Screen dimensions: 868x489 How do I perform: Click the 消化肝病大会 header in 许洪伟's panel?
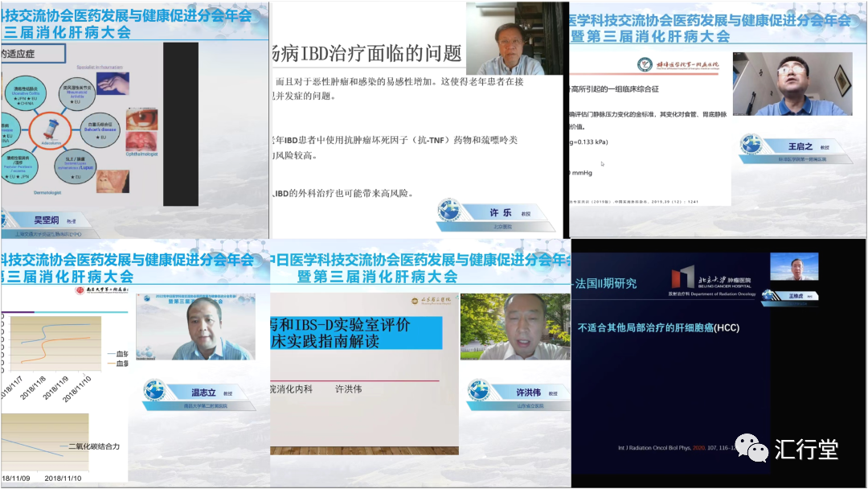[x=378, y=277]
